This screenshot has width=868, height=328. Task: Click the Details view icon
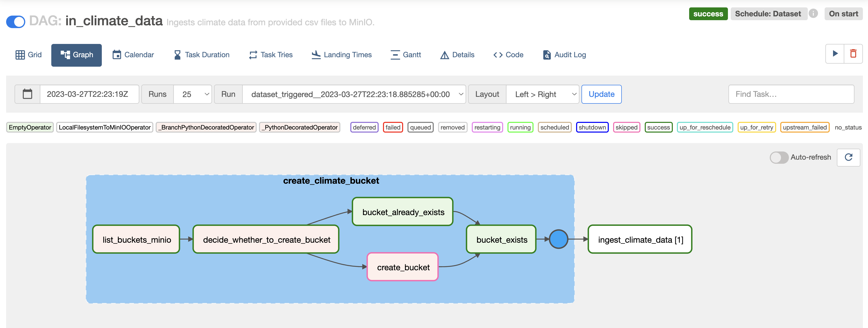click(443, 54)
